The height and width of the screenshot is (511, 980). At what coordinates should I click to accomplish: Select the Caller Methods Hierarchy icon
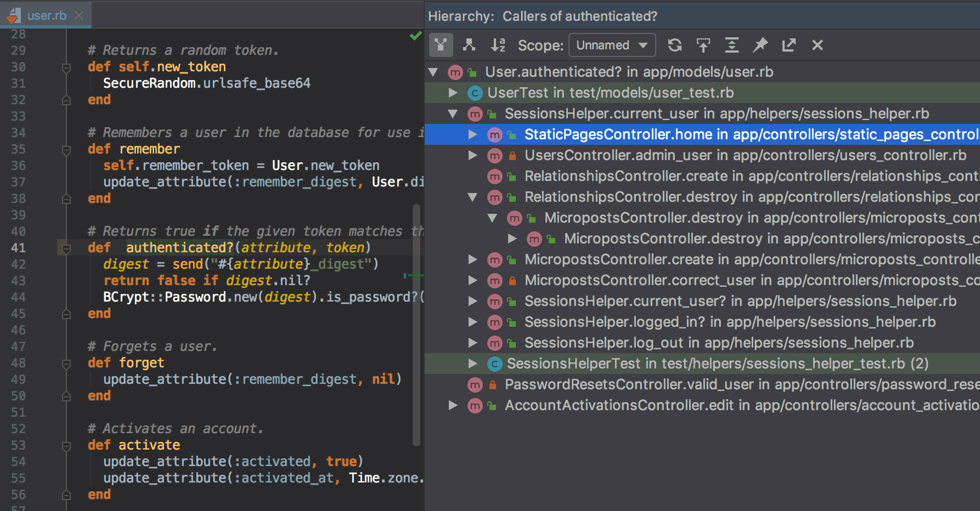coord(441,45)
